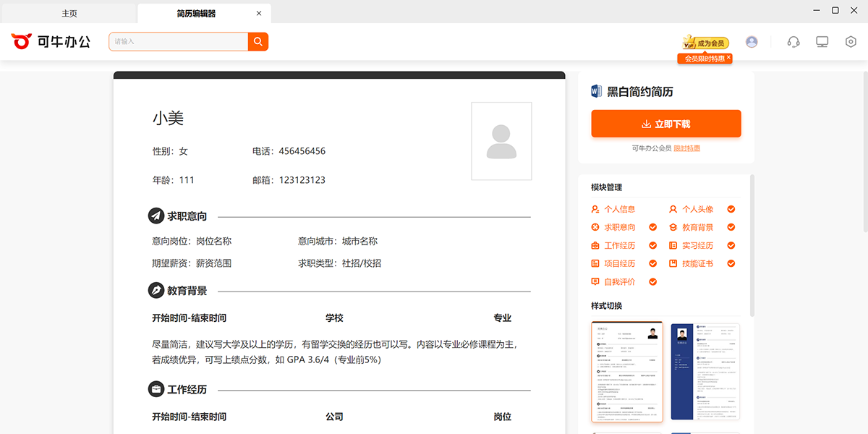Screen dimensions: 868x434
Task: Click 求职意向 module icon in module list
Action: pos(595,227)
